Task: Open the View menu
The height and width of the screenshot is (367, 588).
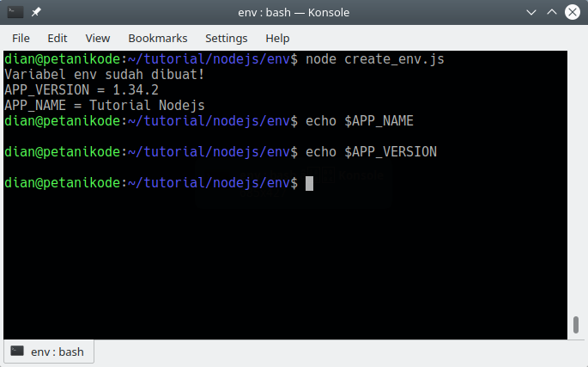Action: coord(98,38)
